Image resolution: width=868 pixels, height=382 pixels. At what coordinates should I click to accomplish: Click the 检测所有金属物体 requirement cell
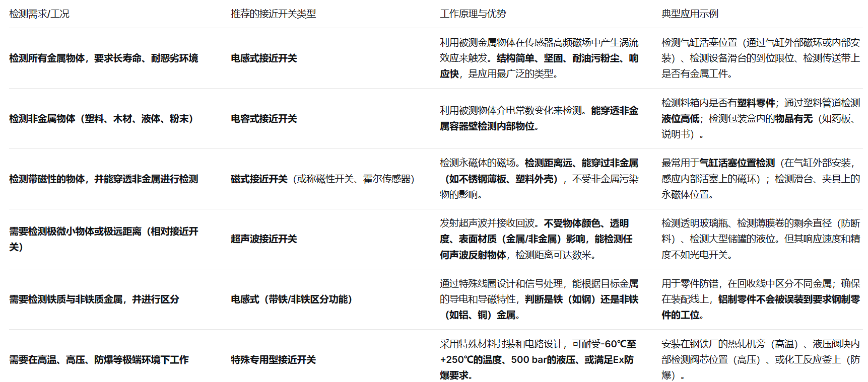click(103, 58)
